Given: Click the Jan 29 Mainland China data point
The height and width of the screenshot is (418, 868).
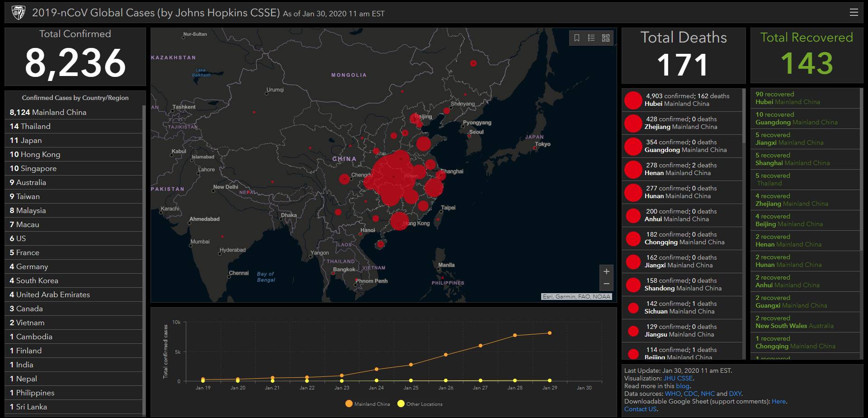Looking at the screenshot, I should click(x=549, y=333).
